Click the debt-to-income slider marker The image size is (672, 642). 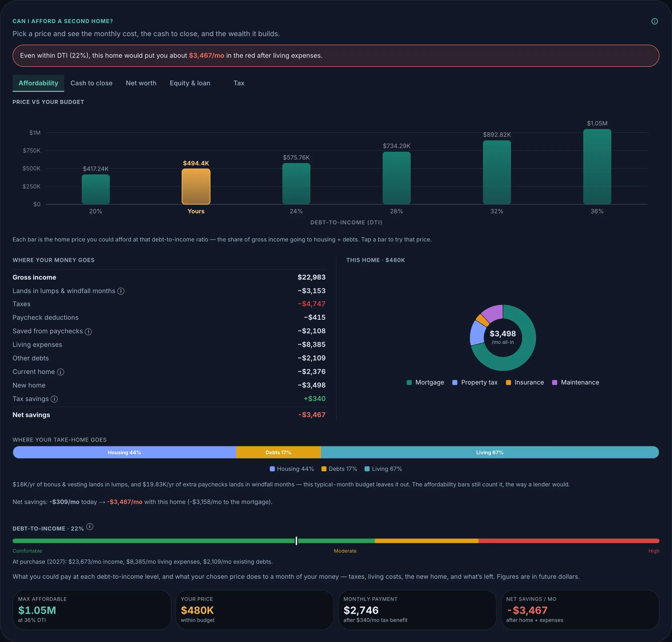coord(296,541)
